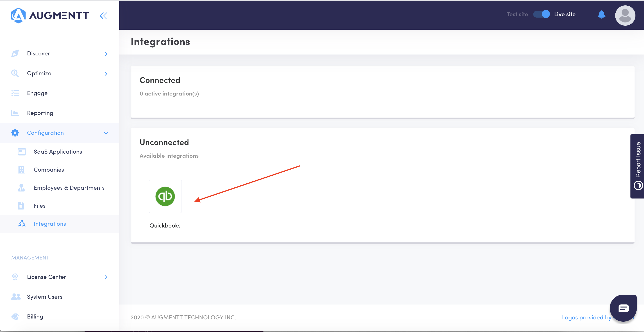Select the Quickbooks integration tile

click(x=165, y=196)
